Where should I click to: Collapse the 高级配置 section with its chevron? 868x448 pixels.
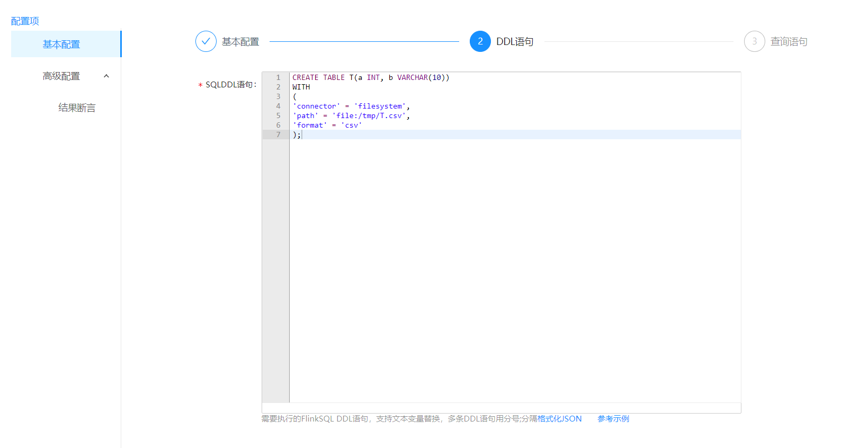click(x=106, y=76)
